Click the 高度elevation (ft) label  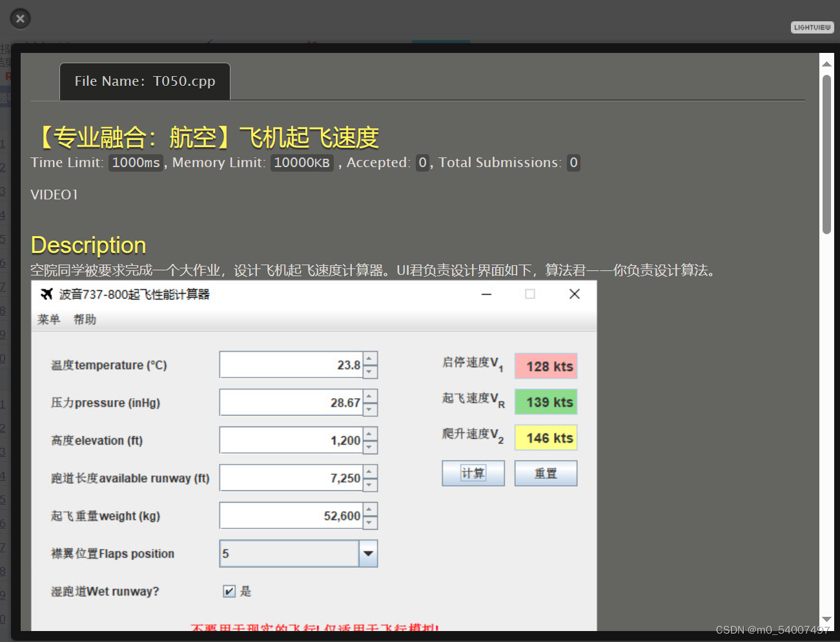coord(97,441)
